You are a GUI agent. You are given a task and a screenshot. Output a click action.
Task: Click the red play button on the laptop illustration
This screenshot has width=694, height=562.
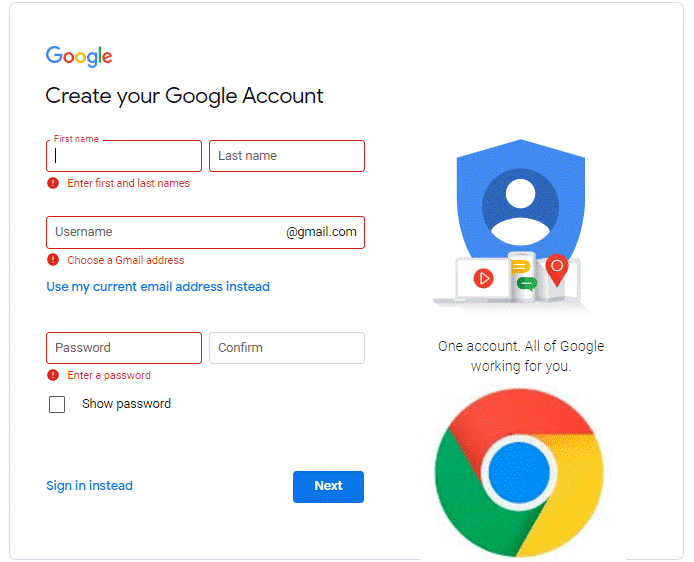484,278
